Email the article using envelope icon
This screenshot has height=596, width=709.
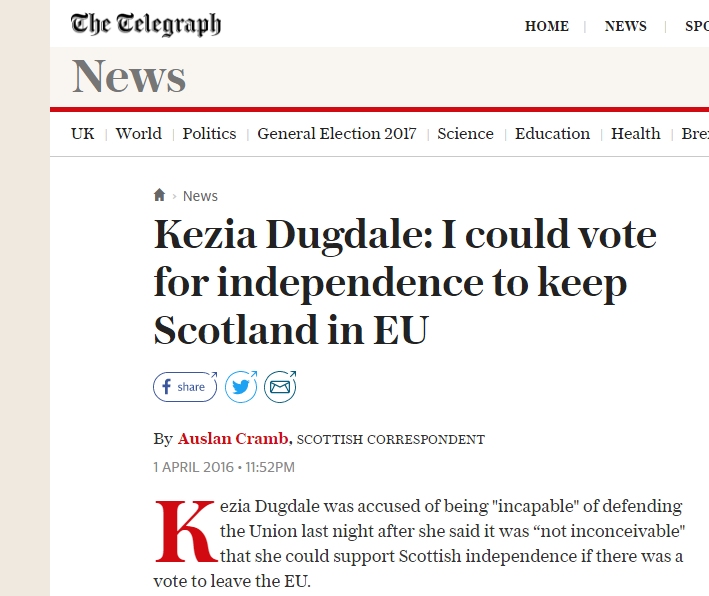pos(280,387)
